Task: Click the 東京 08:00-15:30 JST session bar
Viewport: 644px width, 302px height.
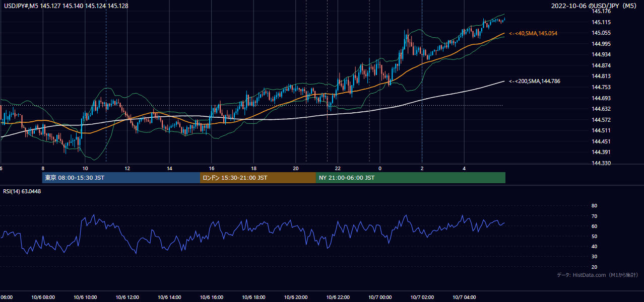Action: coord(121,178)
